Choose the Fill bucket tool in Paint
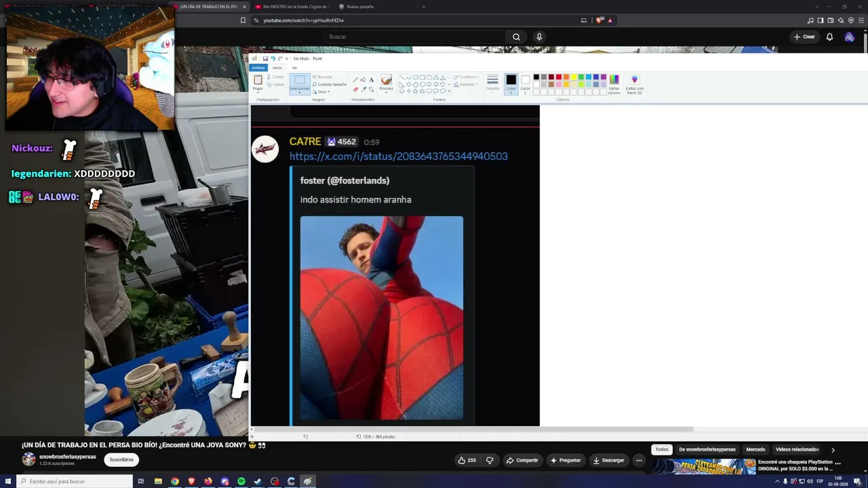This screenshot has width=868, height=488. [x=363, y=80]
